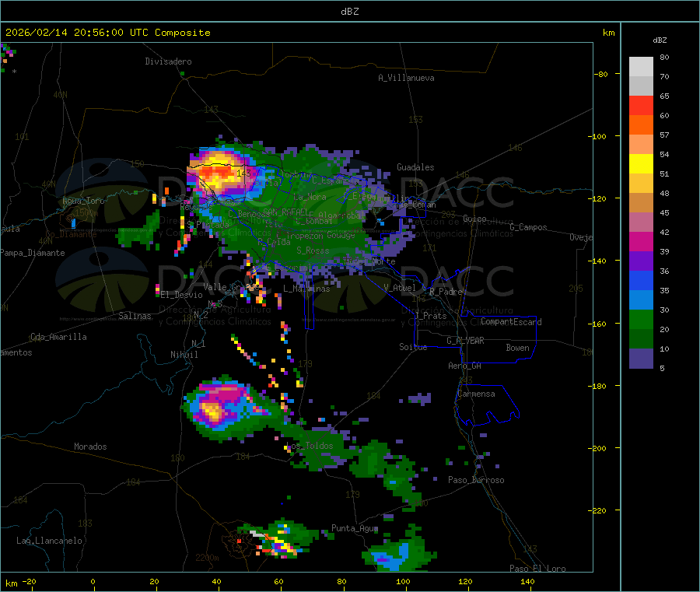The image size is (700, 592).
Task: Click the 'Salinas' map label
Action: pyautogui.click(x=135, y=316)
